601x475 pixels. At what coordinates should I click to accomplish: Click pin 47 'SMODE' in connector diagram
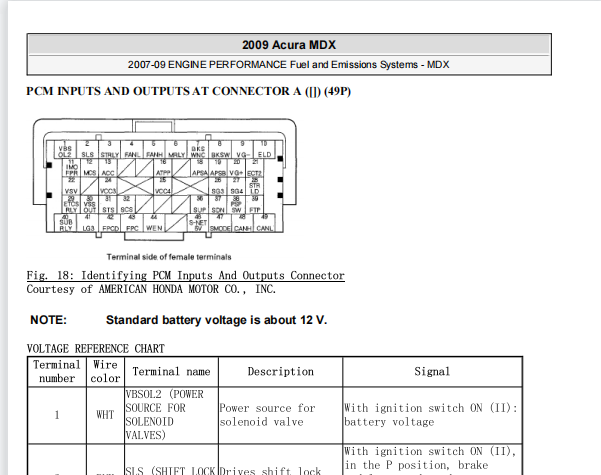pyautogui.click(x=220, y=223)
